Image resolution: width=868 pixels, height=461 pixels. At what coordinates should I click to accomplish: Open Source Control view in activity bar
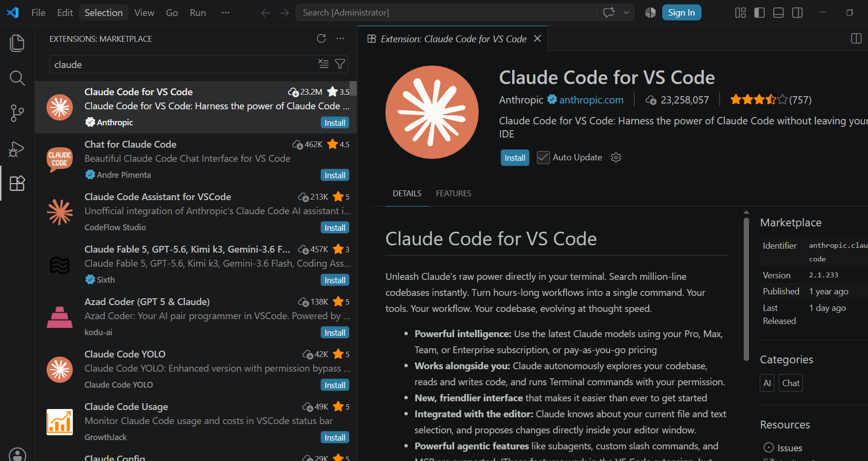click(17, 113)
